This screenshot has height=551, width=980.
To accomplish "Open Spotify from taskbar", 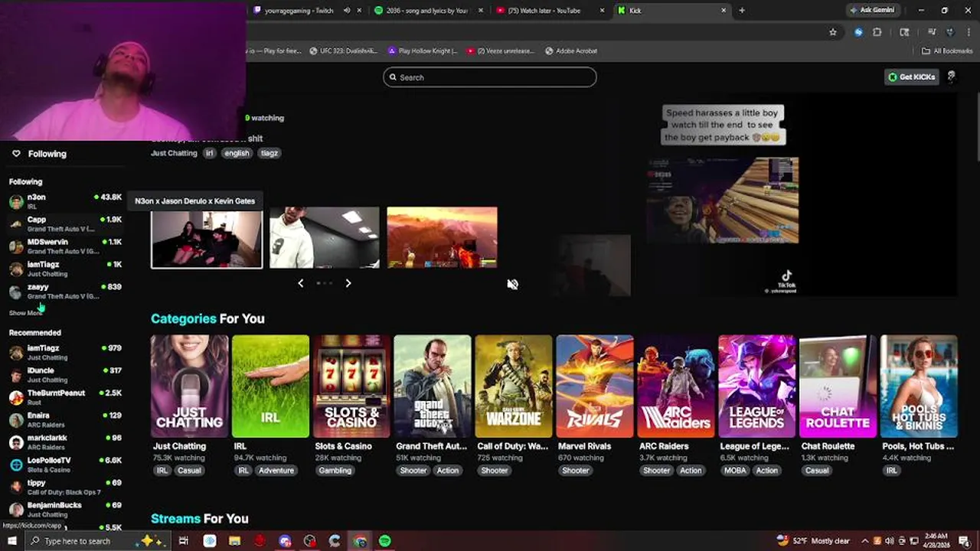I will (x=384, y=541).
